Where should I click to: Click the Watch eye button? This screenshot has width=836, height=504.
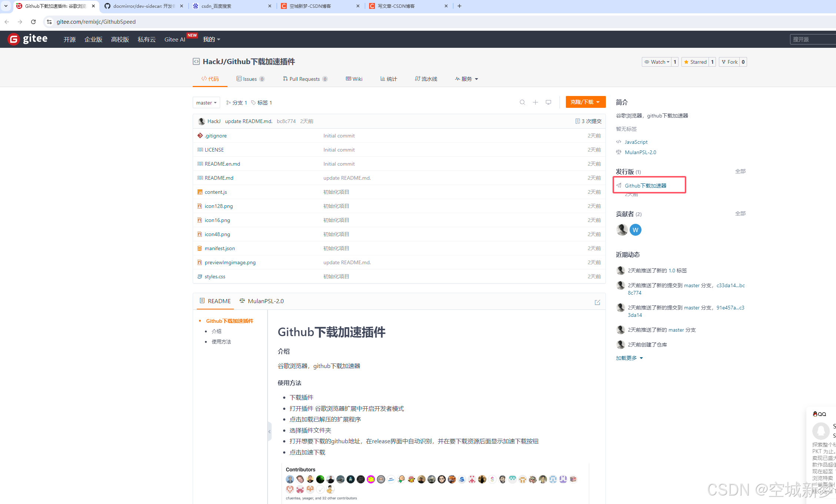(x=657, y=62)
